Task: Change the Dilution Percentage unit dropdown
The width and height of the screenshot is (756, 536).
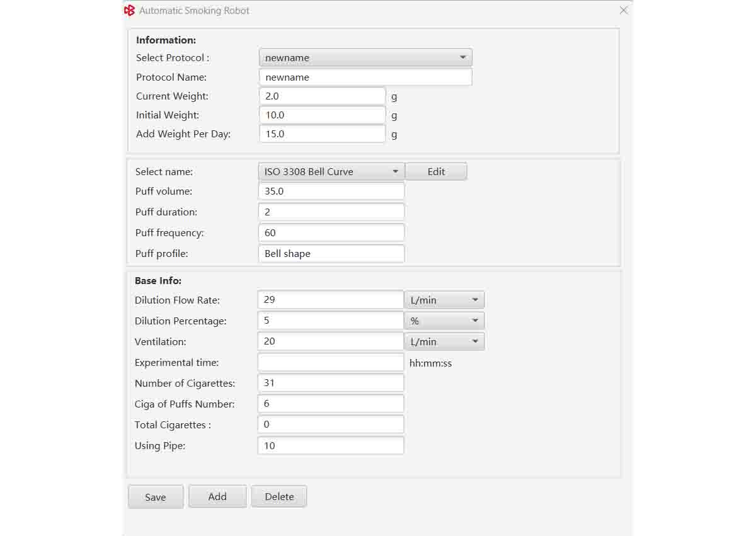Action: [x=444, y=321]
